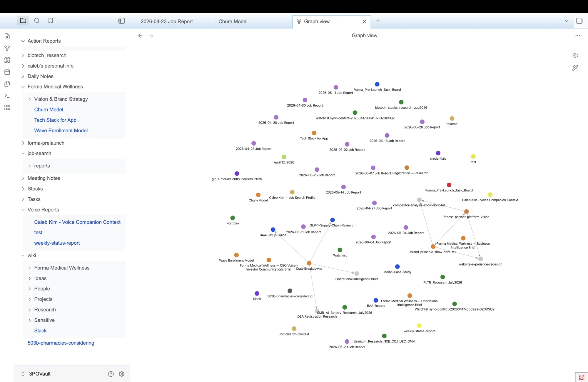Open command palette ribbon icon
Screen dimensions: 588x382
(7, 96)
